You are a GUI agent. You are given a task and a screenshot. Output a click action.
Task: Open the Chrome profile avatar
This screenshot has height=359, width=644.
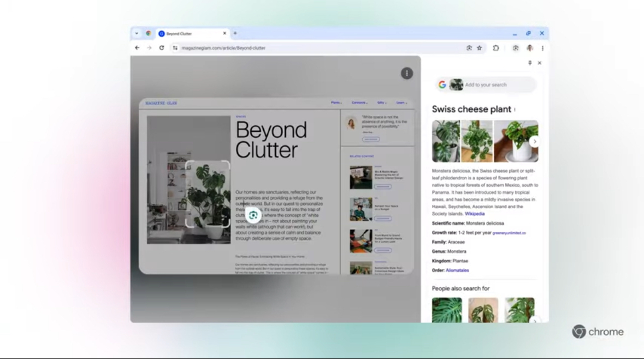point(530,48)
